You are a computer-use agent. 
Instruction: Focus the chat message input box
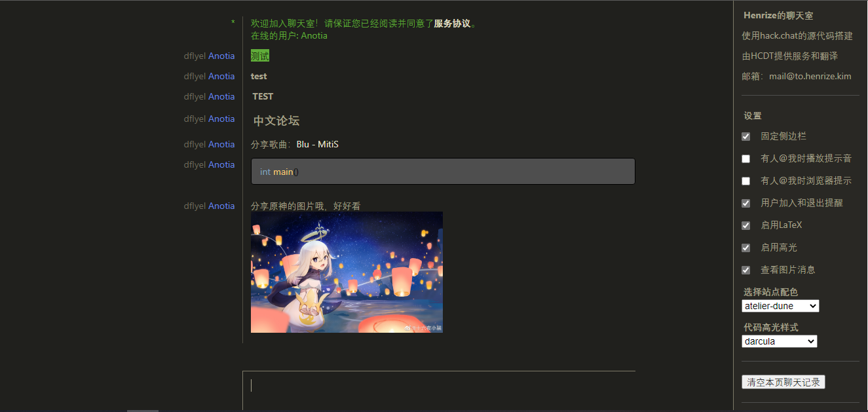(x=439, y=391)
